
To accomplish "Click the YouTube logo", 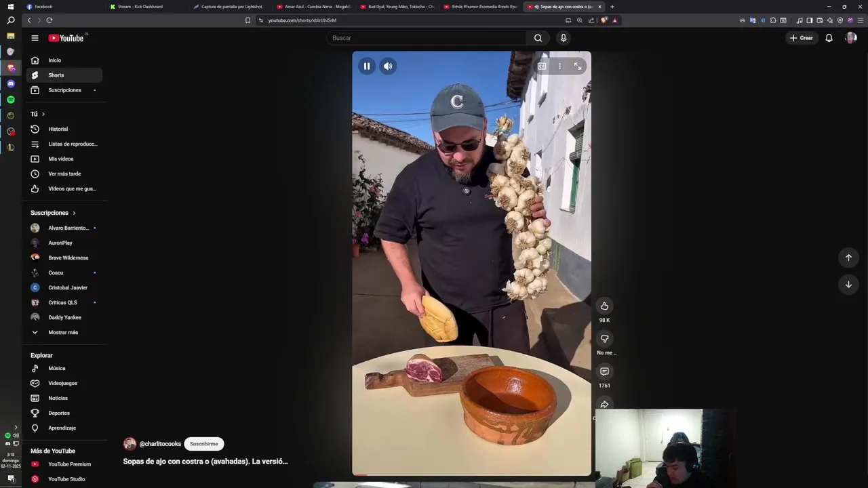I will [x=66, y=38].
